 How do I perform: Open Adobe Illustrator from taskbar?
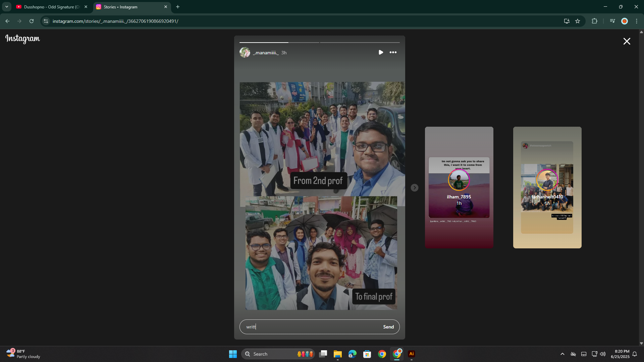412,354
